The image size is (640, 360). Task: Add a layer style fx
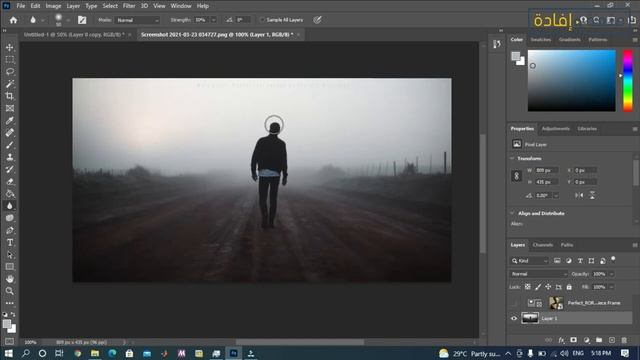[x=562, y=340]
